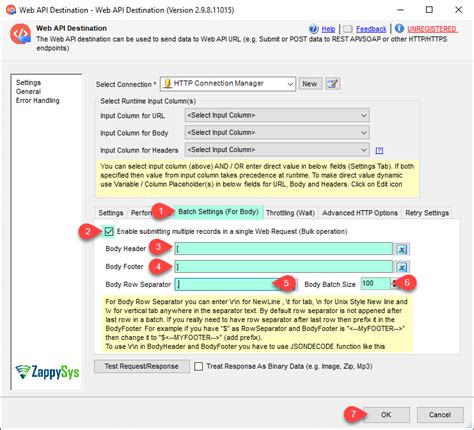Click the Body Batch Size value field

tap(375, 283)
